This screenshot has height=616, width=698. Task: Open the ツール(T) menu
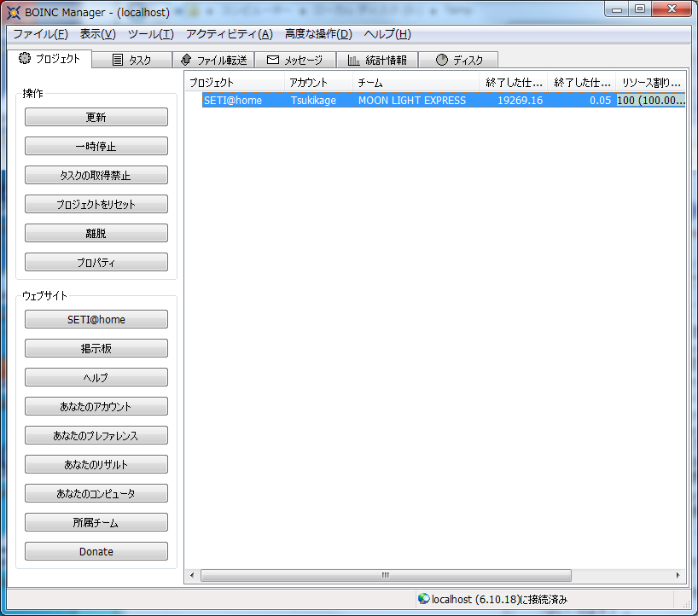[150, 34]
